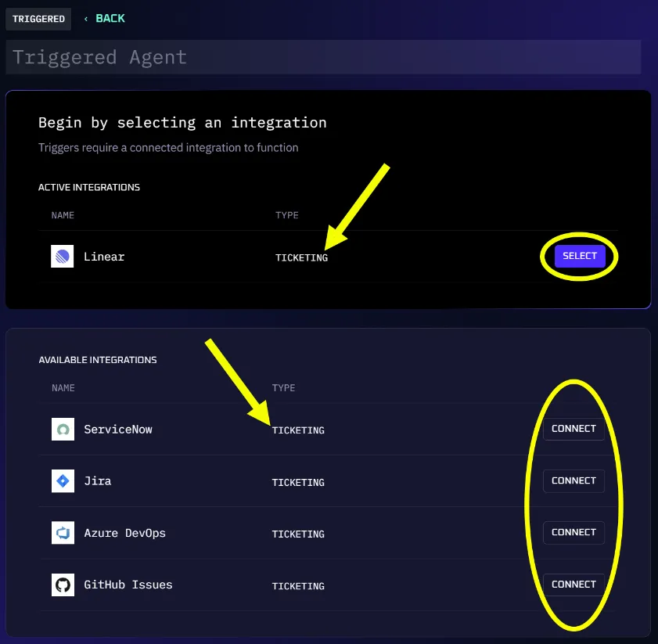Connect the Jira integration
This screenshot has height=644, width=658.
574,480
